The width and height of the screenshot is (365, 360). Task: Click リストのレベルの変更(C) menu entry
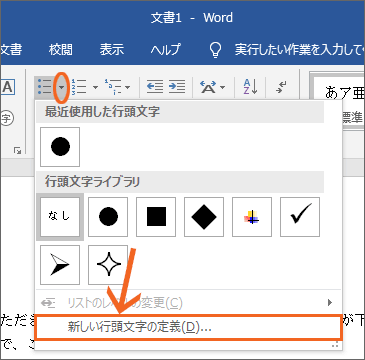coord(188,303)
